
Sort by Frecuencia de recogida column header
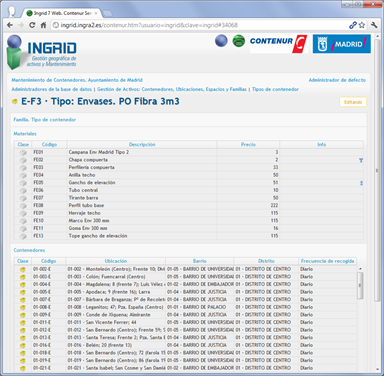point(327,261)
